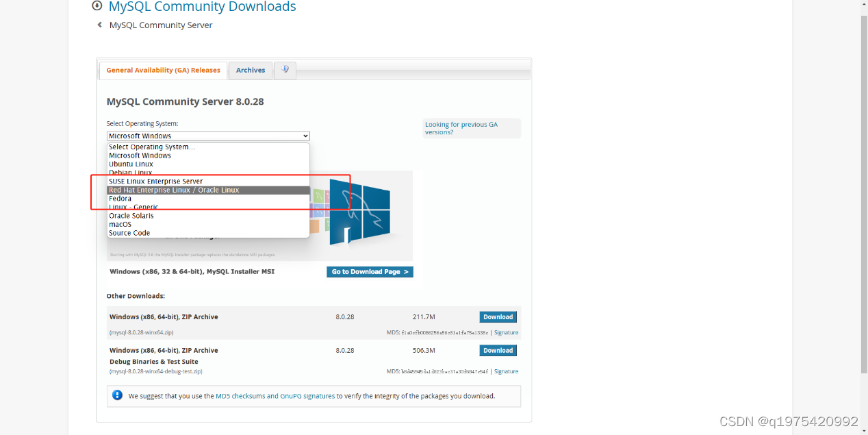Select Red Hat Enterprise Linux / Oracle Linux
The width and height of the screenshot is (868, 435).
pos(208,190)
